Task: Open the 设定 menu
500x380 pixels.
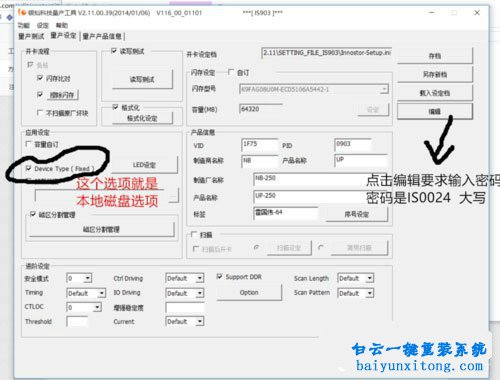Action: pos(43,25)
